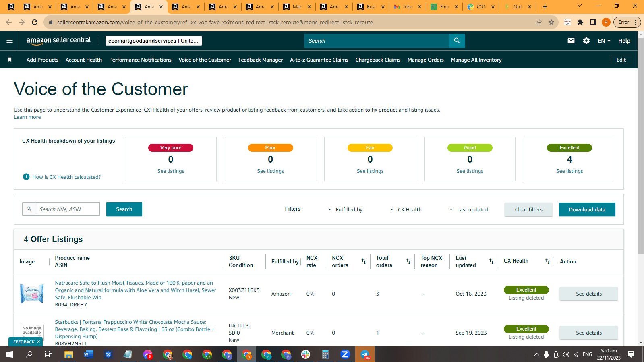Open the Chrome profile avatar R

(x=606, y=22)
